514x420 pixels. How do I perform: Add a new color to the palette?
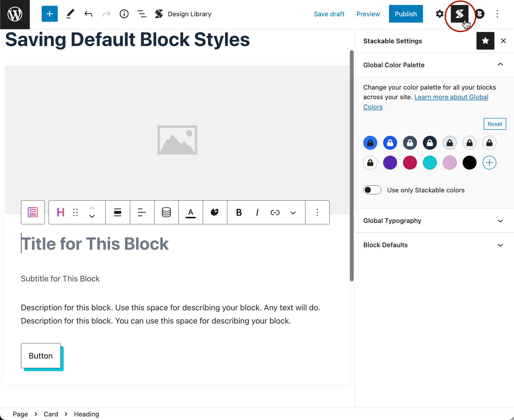(489, 163)
